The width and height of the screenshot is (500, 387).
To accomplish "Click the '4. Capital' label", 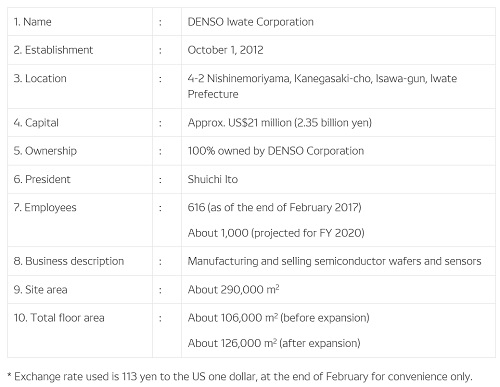I will pyautogui.click(x=36, y=123).
